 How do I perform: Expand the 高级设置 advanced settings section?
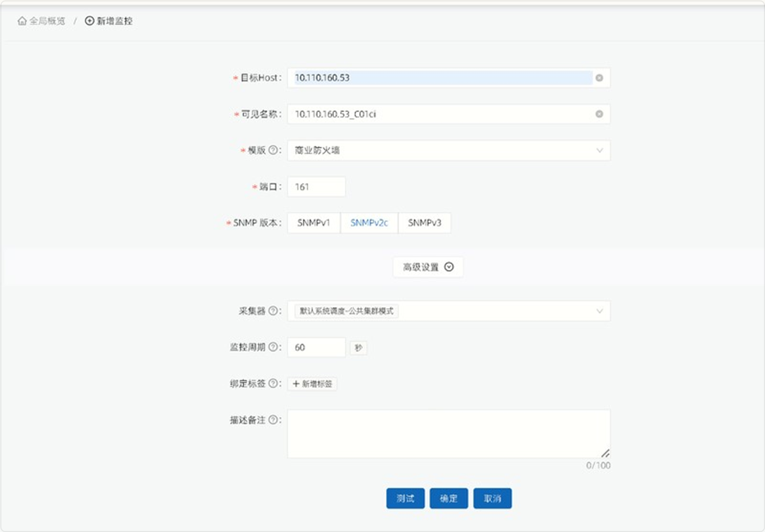click(x=428, y=267)
